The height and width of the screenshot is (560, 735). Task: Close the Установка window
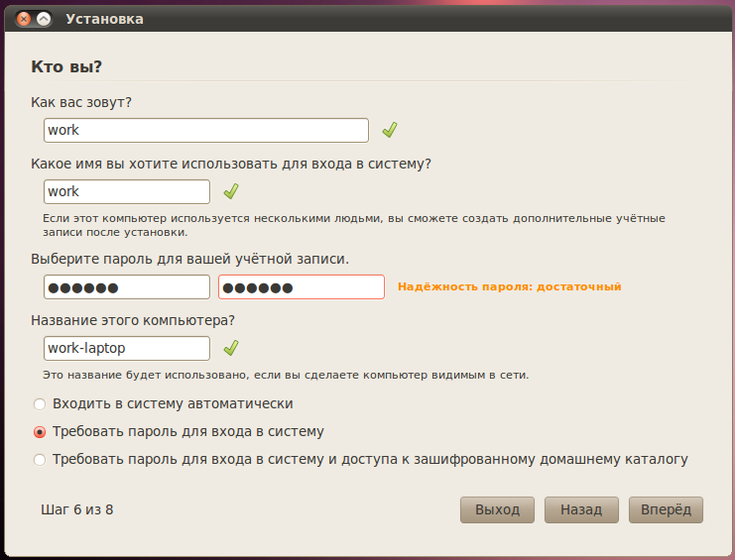click(x=24, y=19)
